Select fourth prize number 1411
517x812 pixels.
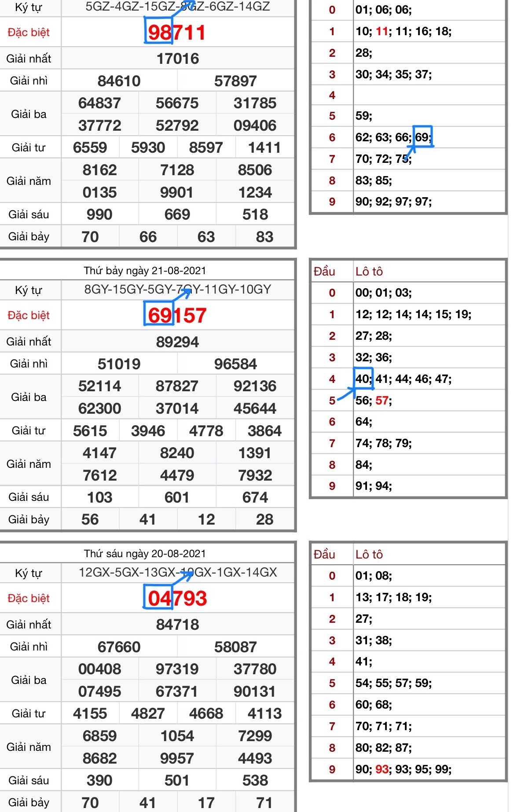tap(264, 147)
